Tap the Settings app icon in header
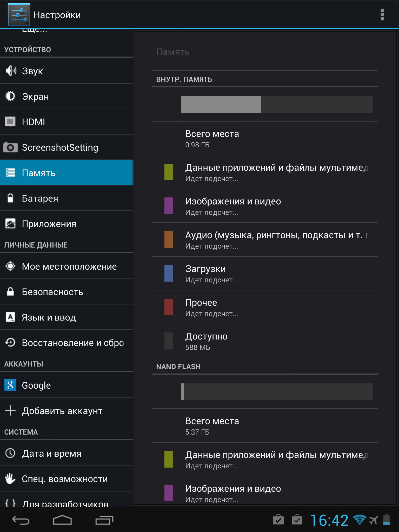This screenshot has height=532, width=399. [x=19, y=15]
